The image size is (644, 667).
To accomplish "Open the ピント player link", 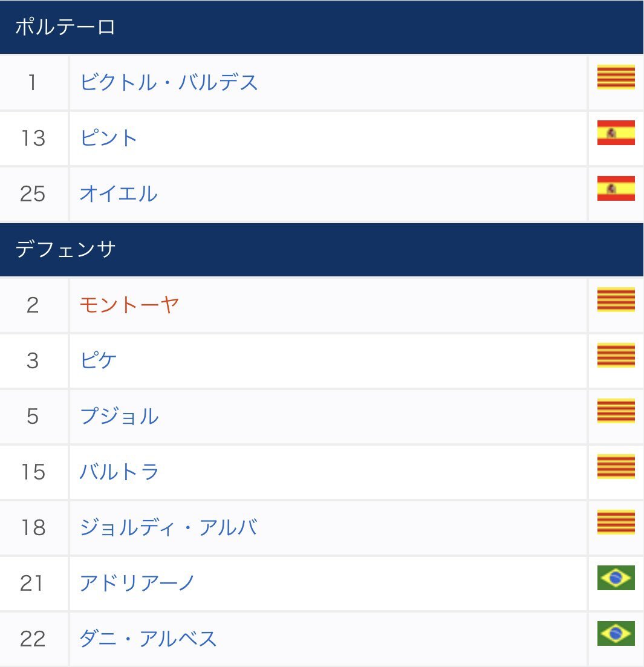I will pos(108,138).
